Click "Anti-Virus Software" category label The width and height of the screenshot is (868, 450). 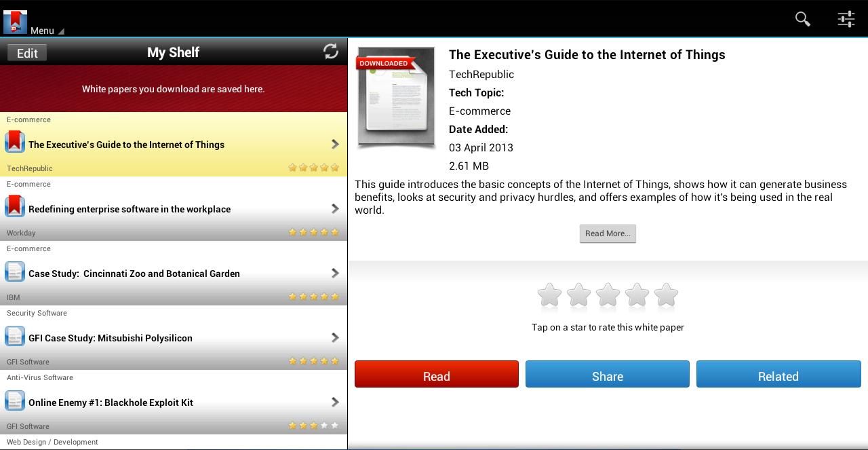coord(40,377)
